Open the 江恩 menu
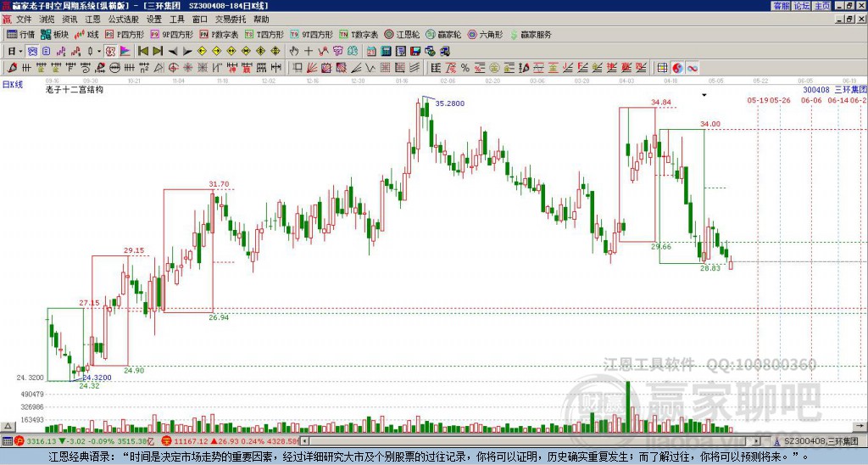 (93, 20)
